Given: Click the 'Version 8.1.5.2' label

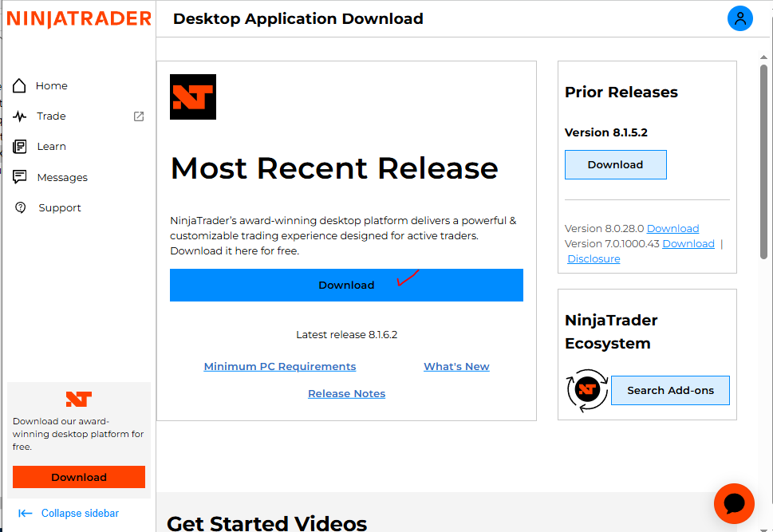Looking at the screenshot, I should 606,132.
